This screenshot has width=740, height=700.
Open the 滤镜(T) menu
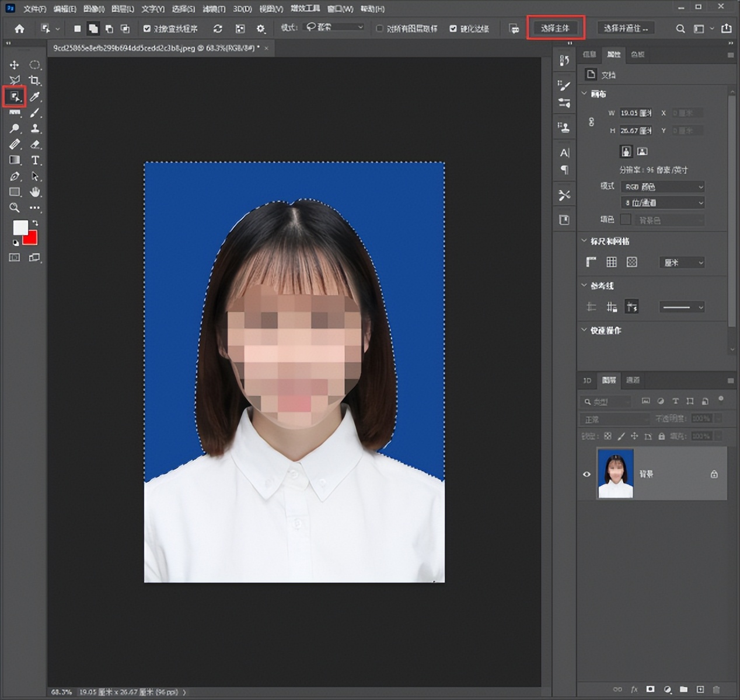pyautogui.click(x=214, y=9)
